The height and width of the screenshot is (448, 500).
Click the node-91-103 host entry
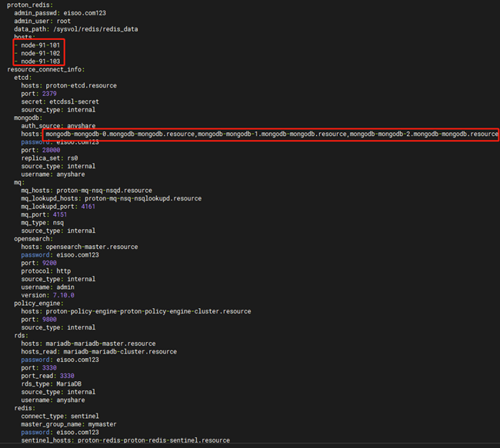point(41,61)
